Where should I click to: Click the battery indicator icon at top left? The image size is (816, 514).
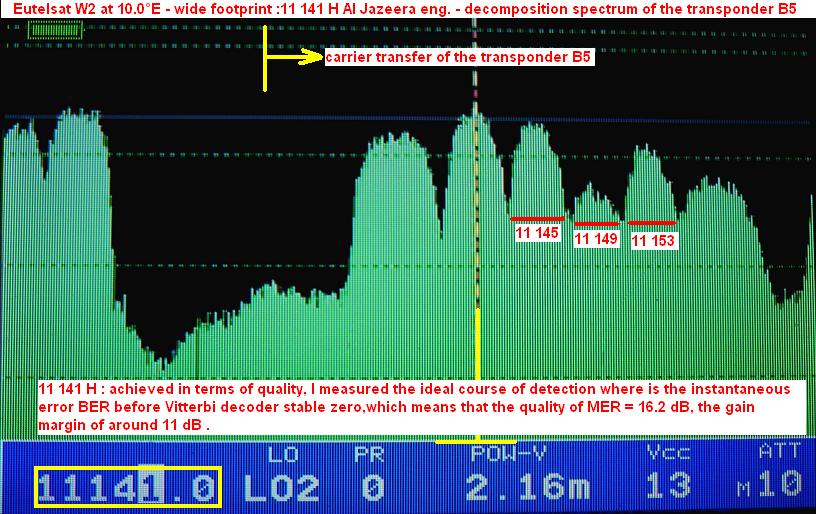point(47,30)
